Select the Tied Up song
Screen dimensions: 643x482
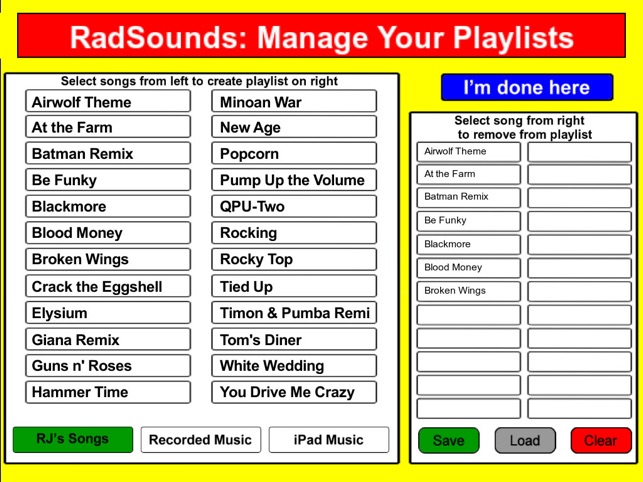(294, 286)
